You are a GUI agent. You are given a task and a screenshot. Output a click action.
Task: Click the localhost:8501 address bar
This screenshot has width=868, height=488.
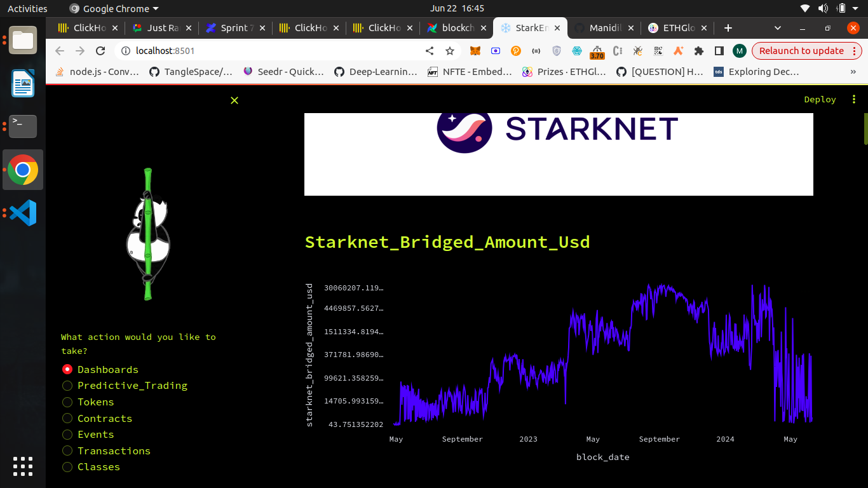pos(273,51)
